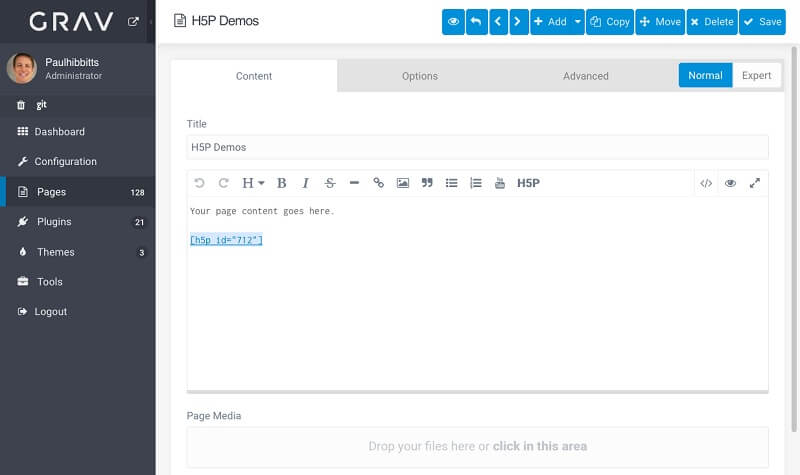
Task: Expand the Add dropdown arrow
Action: pyautogui.click(x=578, y=22)
